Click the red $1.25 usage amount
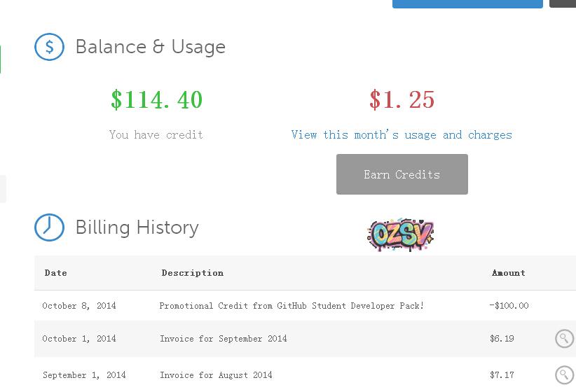 402,100
